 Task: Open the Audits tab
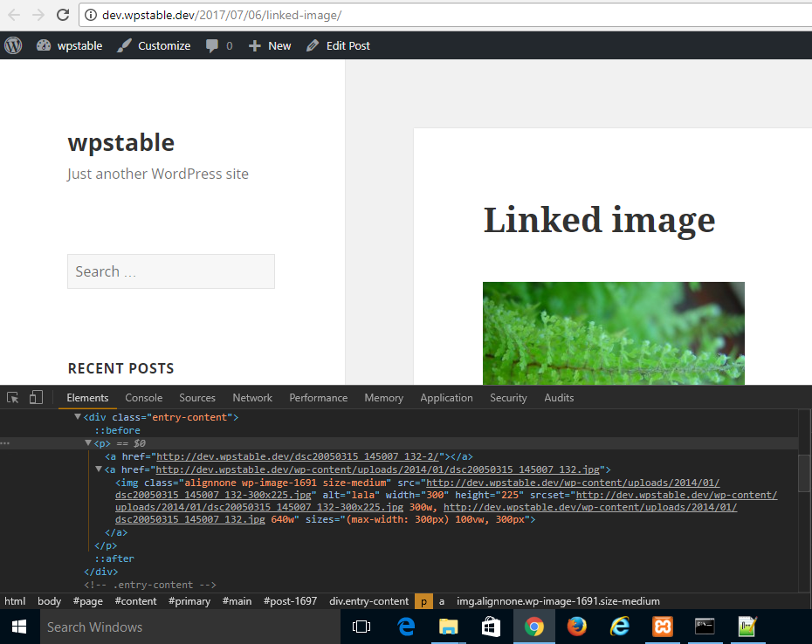[559, 398]
